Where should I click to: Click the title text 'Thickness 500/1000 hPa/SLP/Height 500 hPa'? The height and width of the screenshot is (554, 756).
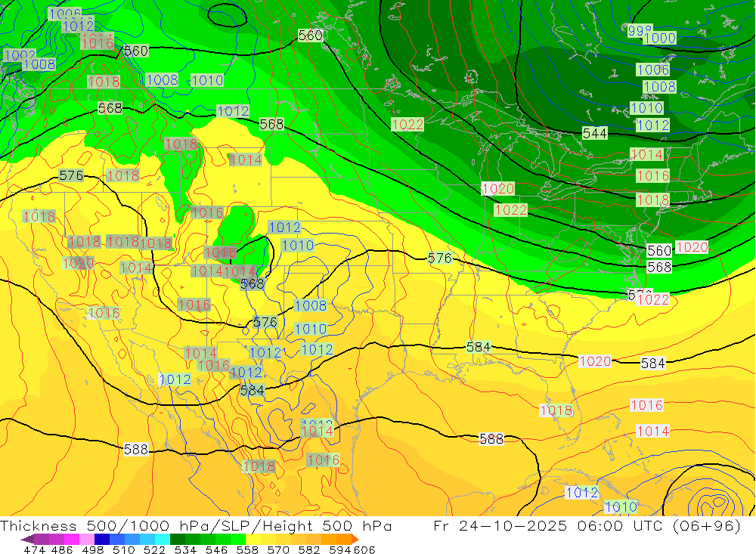[196, 525]
